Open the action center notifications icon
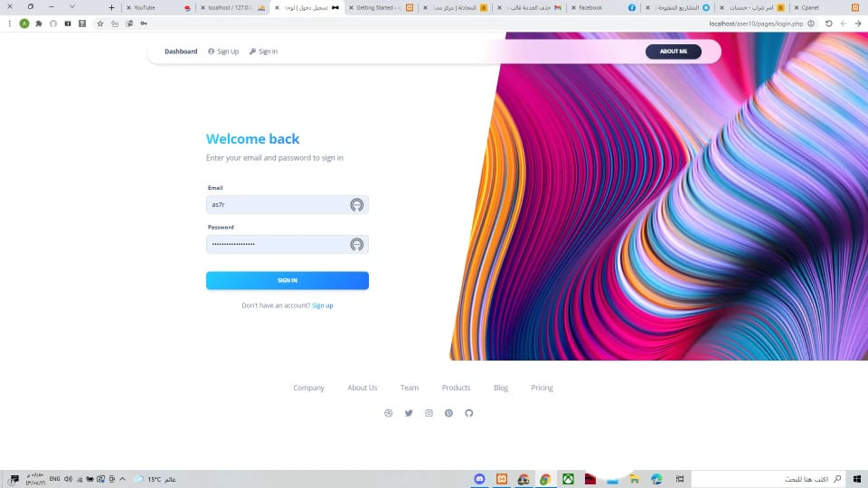Screen dimensions: 868x488 14,479
